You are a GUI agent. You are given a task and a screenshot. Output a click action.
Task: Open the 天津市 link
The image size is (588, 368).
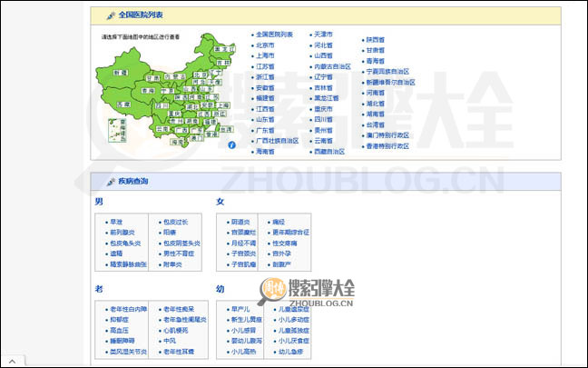pyautogui.click(x=323, y=35)
